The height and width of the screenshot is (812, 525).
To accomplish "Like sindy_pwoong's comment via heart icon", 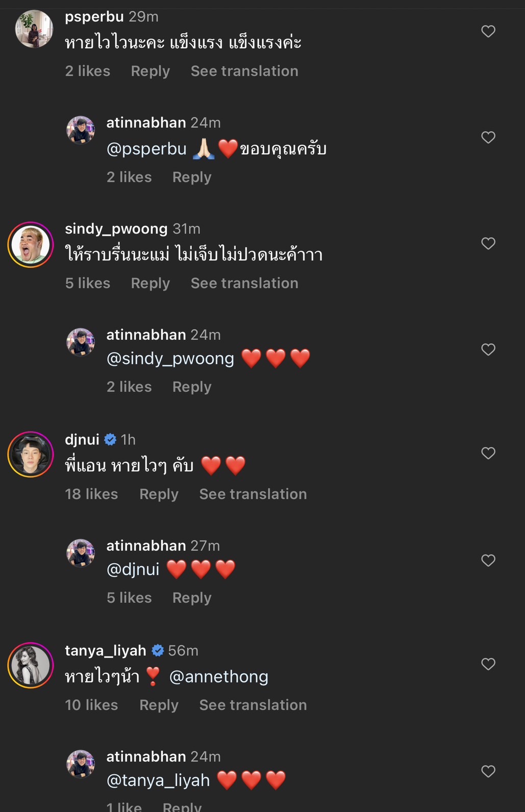I will (x=488, y=244).
